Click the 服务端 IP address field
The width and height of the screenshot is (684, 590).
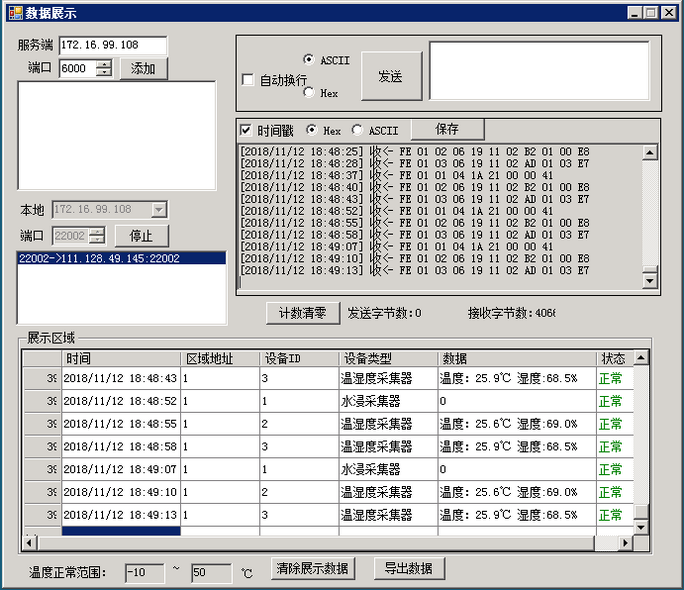coord(112,45)
